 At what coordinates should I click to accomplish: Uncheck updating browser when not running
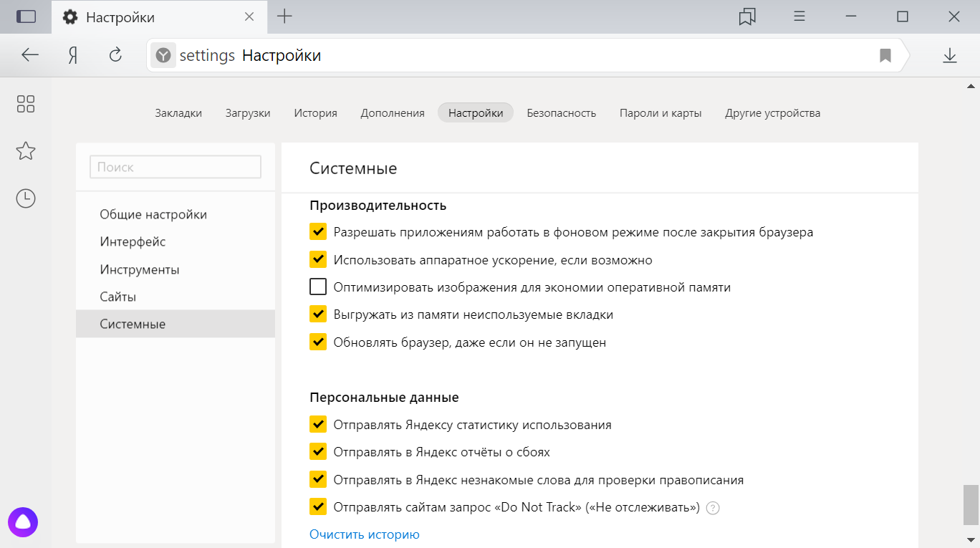[318, 342]
